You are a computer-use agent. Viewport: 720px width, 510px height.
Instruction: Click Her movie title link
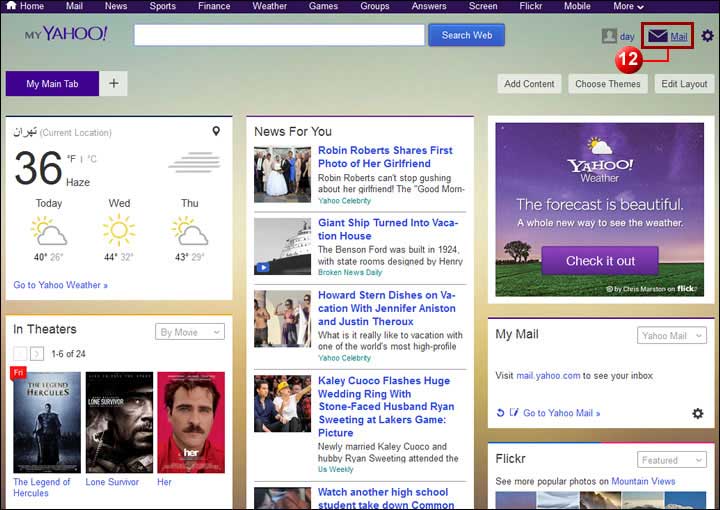pos(164,482)
